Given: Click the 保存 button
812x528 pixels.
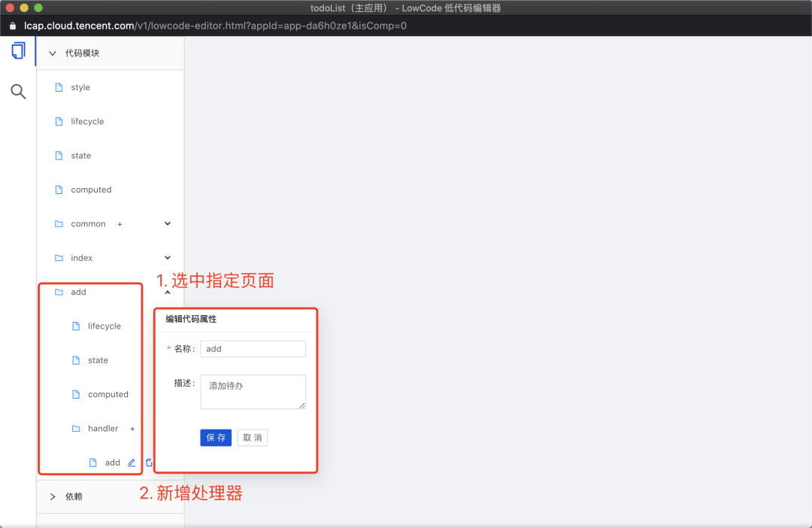Looking at the screenshot, I should point(216,438).
